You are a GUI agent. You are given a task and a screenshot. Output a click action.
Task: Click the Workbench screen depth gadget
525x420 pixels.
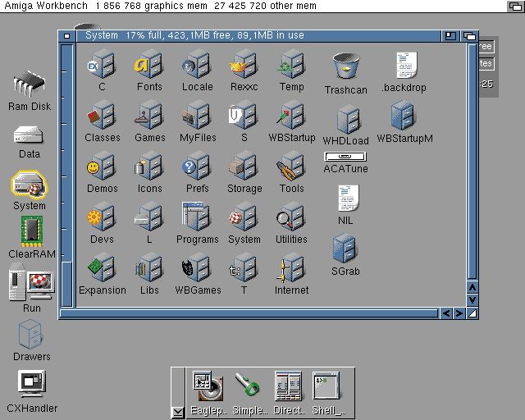pos(515,6)
